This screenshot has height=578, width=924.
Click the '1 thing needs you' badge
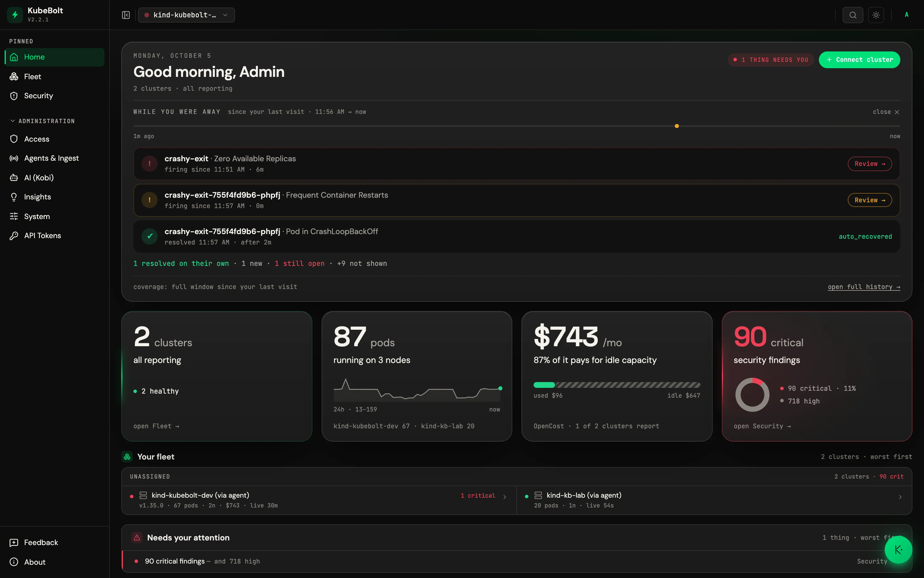coord(770,60)
